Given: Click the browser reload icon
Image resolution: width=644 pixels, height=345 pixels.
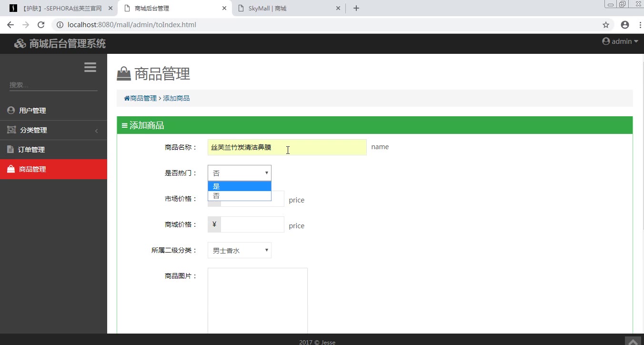Looking at the screenshot, I should 41,25.
